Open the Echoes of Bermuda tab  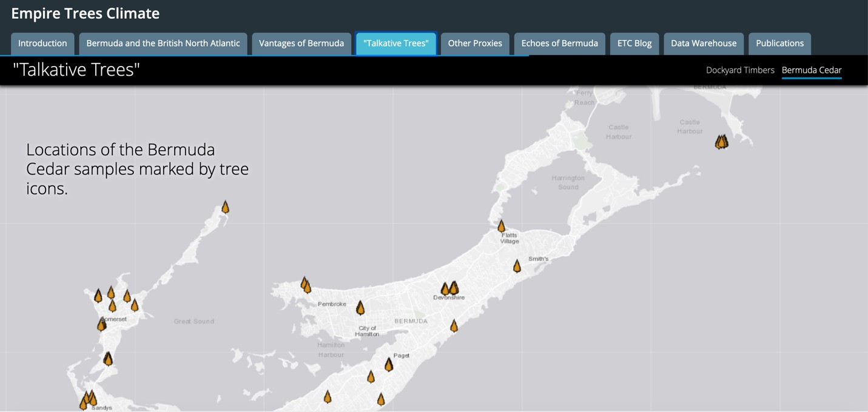(x=559, y=44)
